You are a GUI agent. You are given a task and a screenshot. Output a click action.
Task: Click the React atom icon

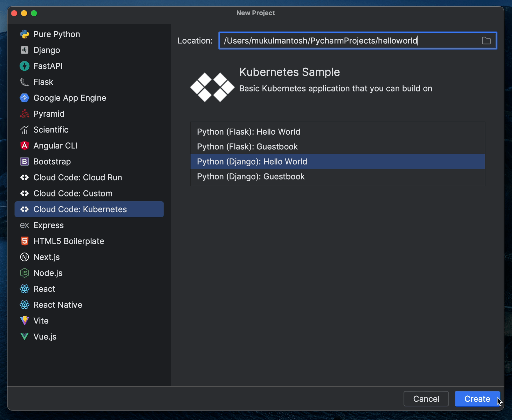[x=24, y=289]
